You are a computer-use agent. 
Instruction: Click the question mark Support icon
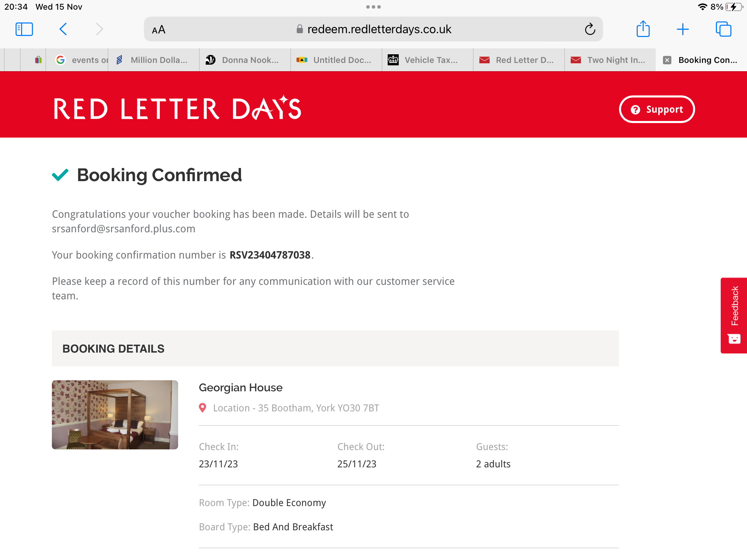[x=635, y=110]
